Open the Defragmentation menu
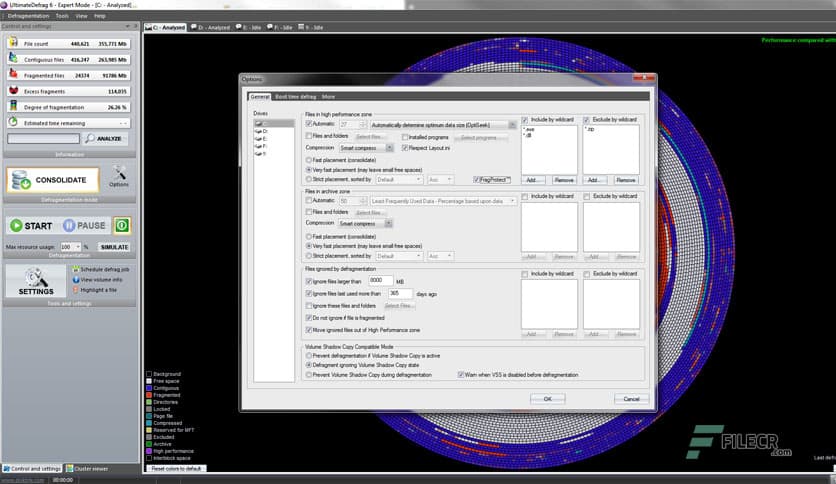The width and height of the screenshot is (836, 484). click(x=28, y=16)
